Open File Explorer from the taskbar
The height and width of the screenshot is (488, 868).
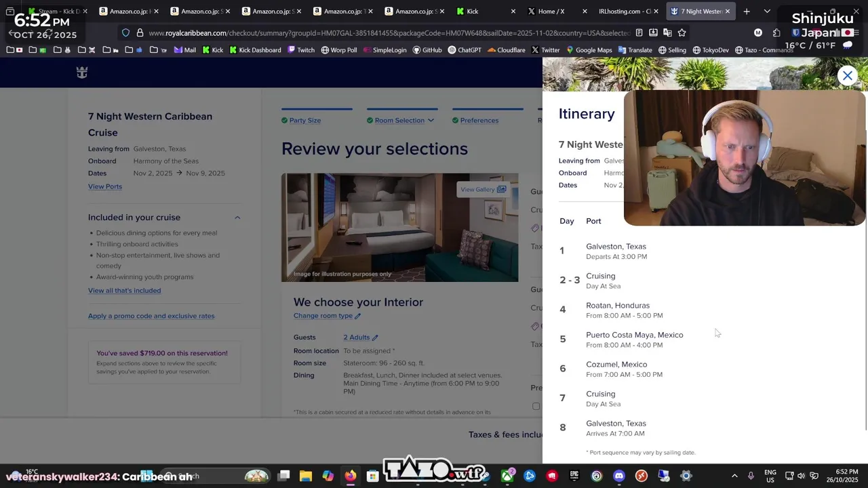click(x=306, y=476)
